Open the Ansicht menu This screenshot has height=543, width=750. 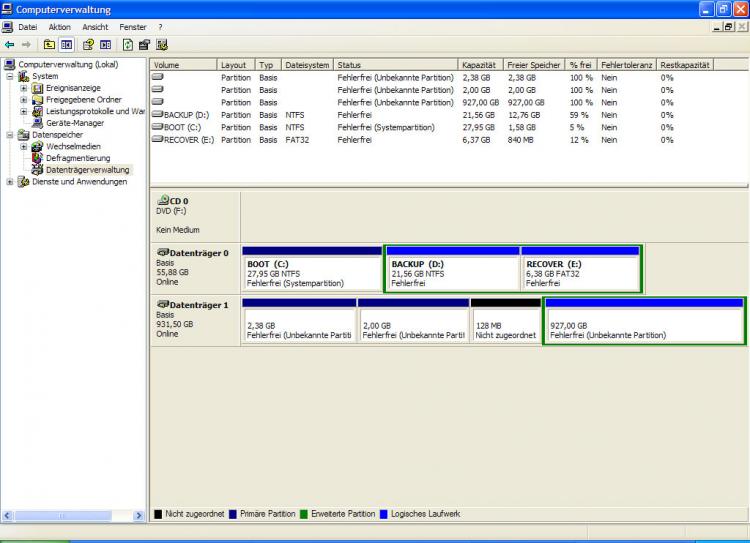pos(95,26)
